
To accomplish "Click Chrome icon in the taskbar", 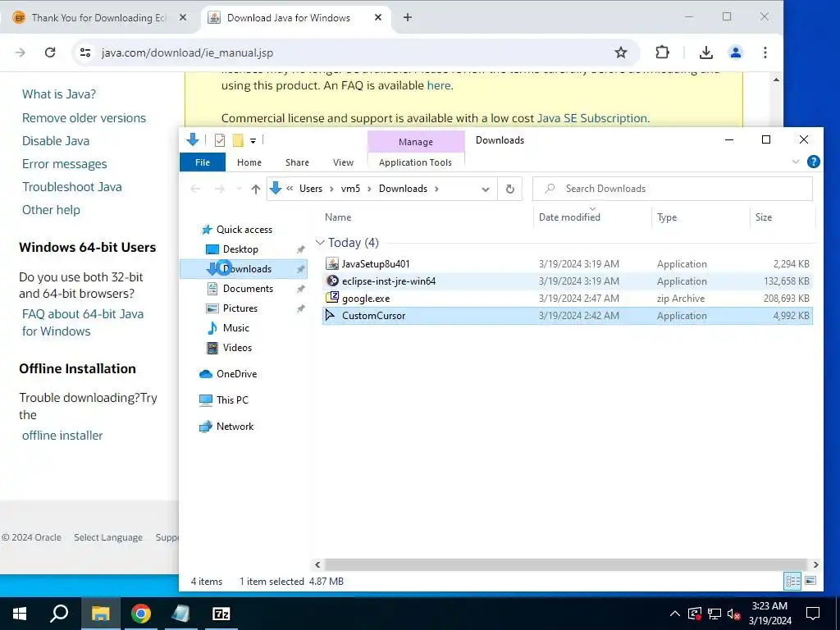I will [141, 614].
